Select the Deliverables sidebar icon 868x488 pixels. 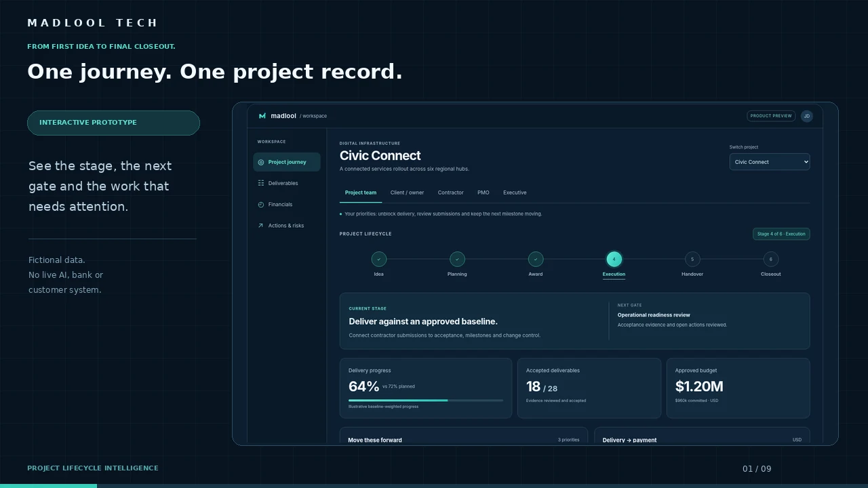click(x=261, y=183)
